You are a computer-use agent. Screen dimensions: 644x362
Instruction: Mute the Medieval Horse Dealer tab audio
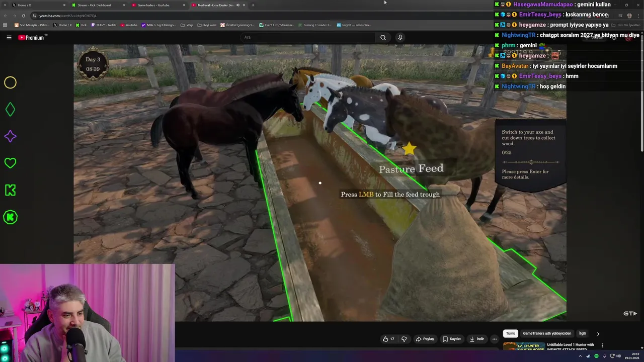(x=238, y=5)
